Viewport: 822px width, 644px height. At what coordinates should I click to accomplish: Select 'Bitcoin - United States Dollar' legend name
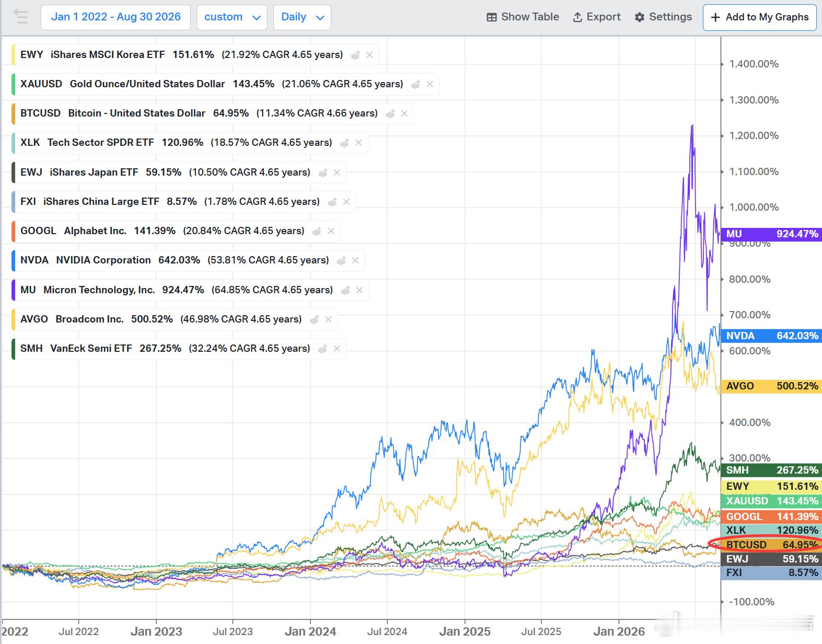137,113
